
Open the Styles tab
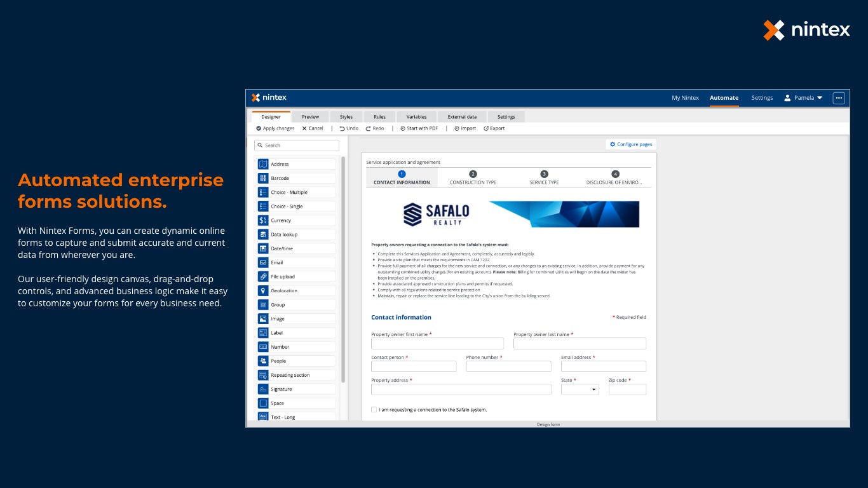tap(346, 117)
